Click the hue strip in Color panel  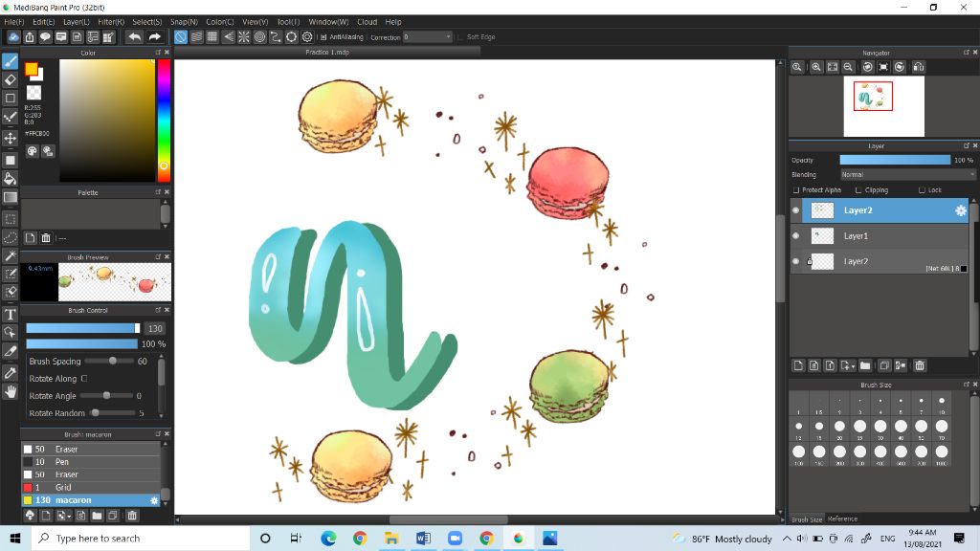[x=164, y=120]
